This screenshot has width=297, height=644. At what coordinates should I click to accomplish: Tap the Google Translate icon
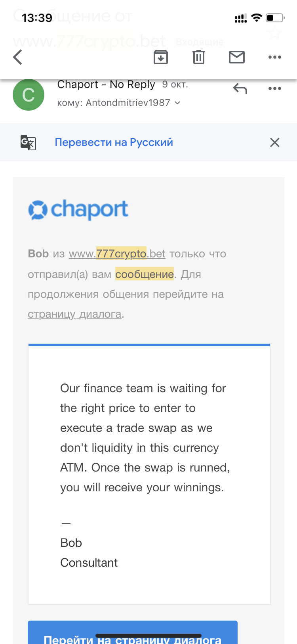pos(28,142)
